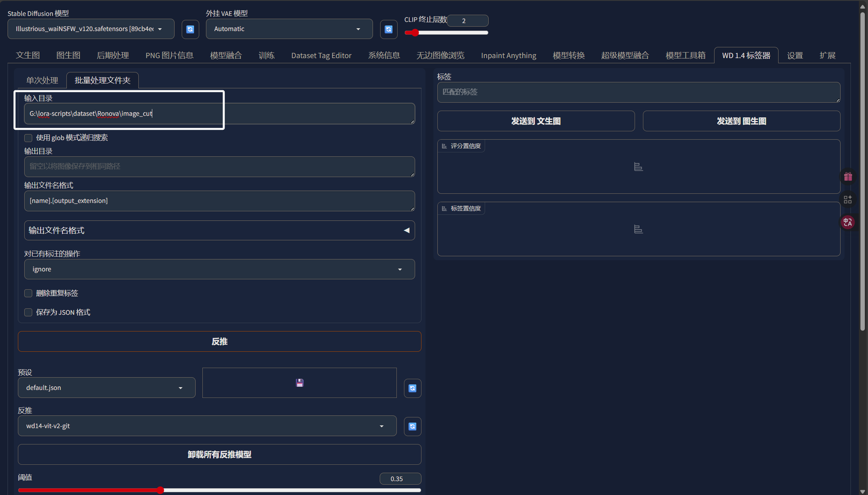The image size is (868, 495).
Task: Click the threshold value box showing 0.35
Action: click(x=400, y=479)
